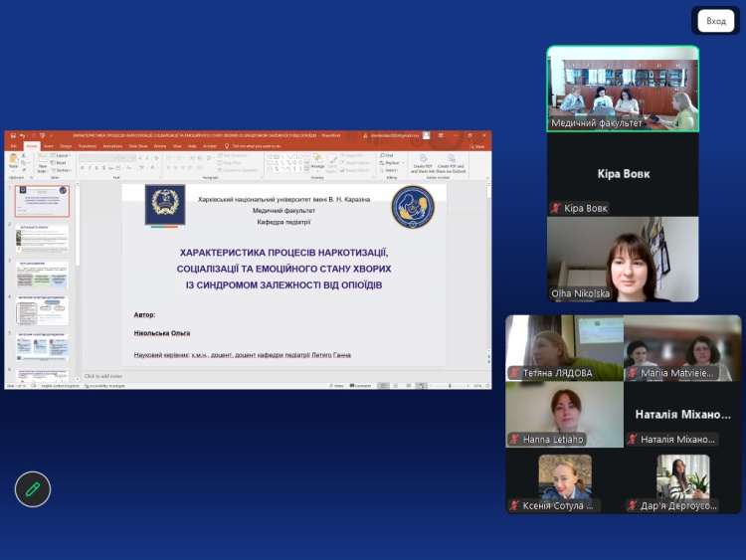The image size is (746, 560).
Task: Open the Layout dropdown
Action: [x=62, y=155]
